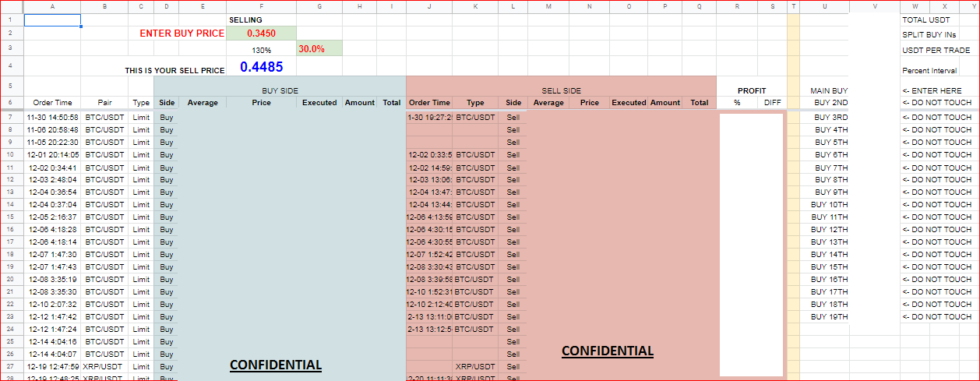Click the THIS IS YOUR SELL PRICE label
This screenshot has width=980, height=381.
pos(174,70)
